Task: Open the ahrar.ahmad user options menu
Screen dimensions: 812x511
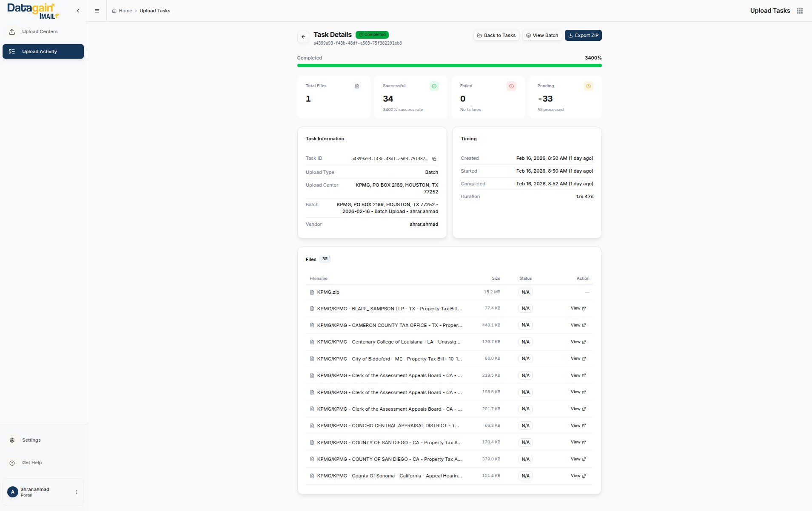Action: [77, 492]
